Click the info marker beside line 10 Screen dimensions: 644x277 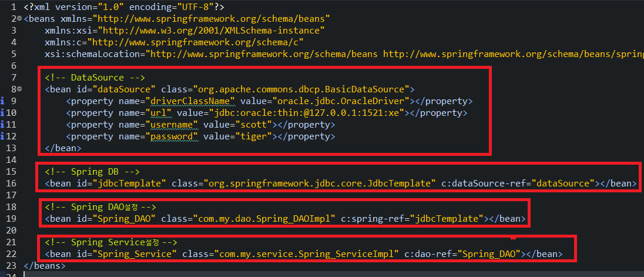tap(2, 112)
